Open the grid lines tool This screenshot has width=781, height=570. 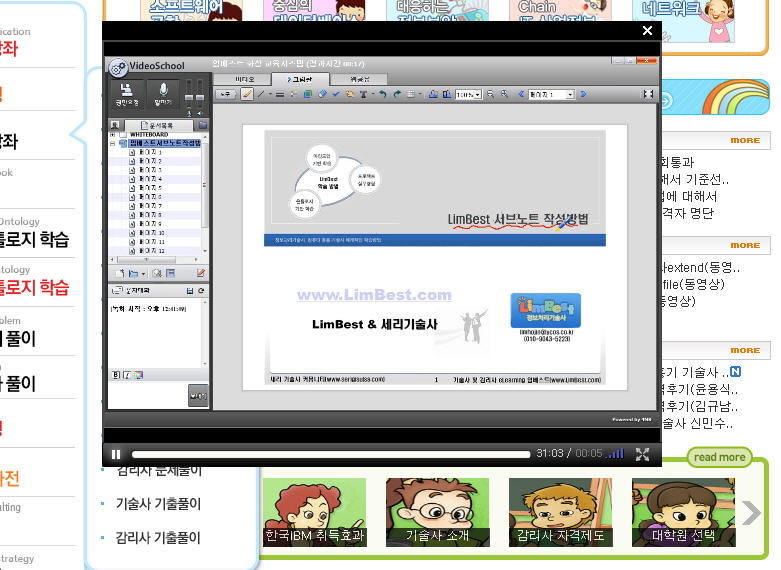tap(411, 94)
